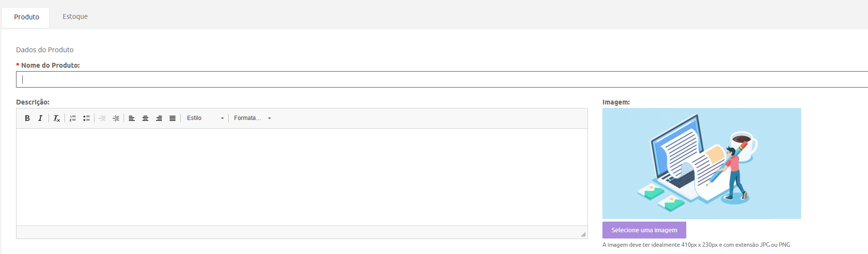The image size is (868, 254).
Task: Justify the description text
Action: point(172,118)
